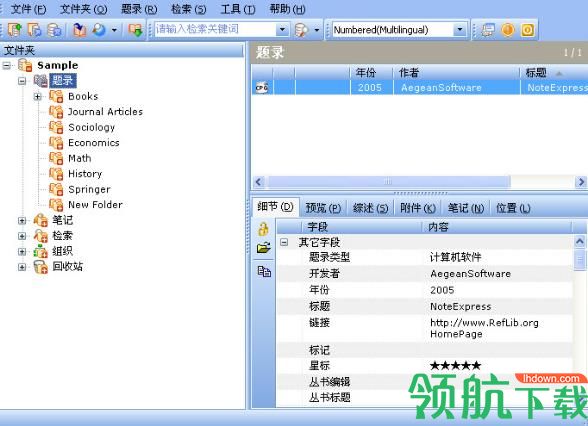Open the search icon dropdown arrow

click(x=317, y=30)
